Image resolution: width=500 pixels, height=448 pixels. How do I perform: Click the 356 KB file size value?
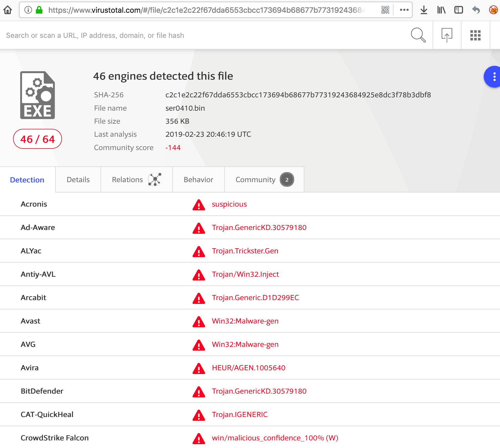pos(177,121)
